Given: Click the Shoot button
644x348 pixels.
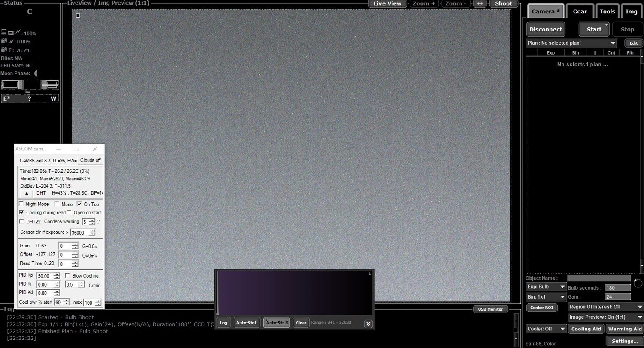Looking at the screenshot, I should coord(504,3).
